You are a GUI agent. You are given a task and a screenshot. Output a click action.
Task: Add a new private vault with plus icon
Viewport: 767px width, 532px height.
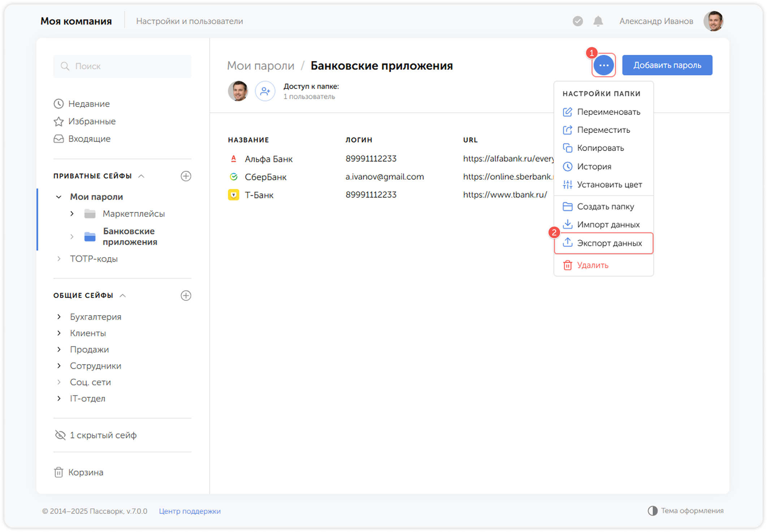pos(186,176)
